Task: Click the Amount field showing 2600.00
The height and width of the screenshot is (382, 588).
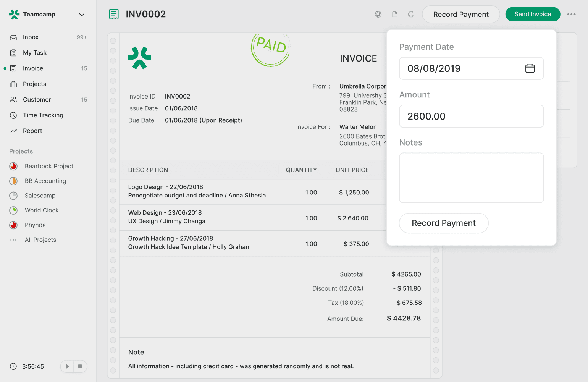Action: pyautogui.click(x=471, y=116)
